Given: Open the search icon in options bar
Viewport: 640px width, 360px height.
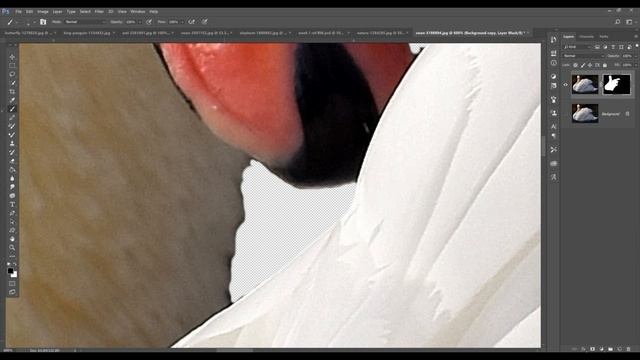Looking at the screenshot, I should pyautogui.click(x=618, y=22).
